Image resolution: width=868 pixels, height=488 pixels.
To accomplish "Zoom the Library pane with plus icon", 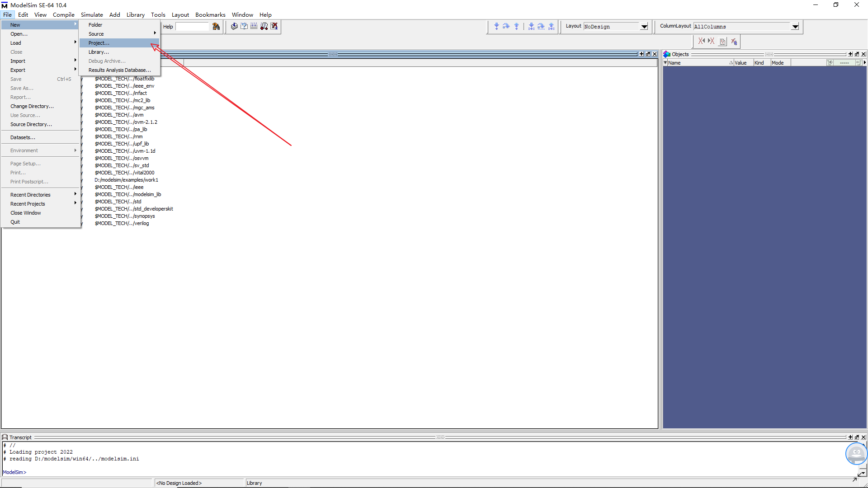I will click(x=642, y=54).
